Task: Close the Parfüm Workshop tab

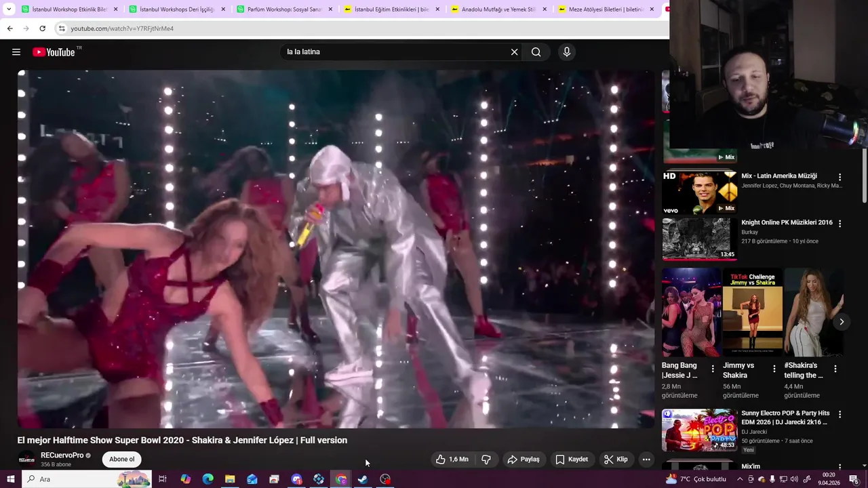Action: point(330,9)
